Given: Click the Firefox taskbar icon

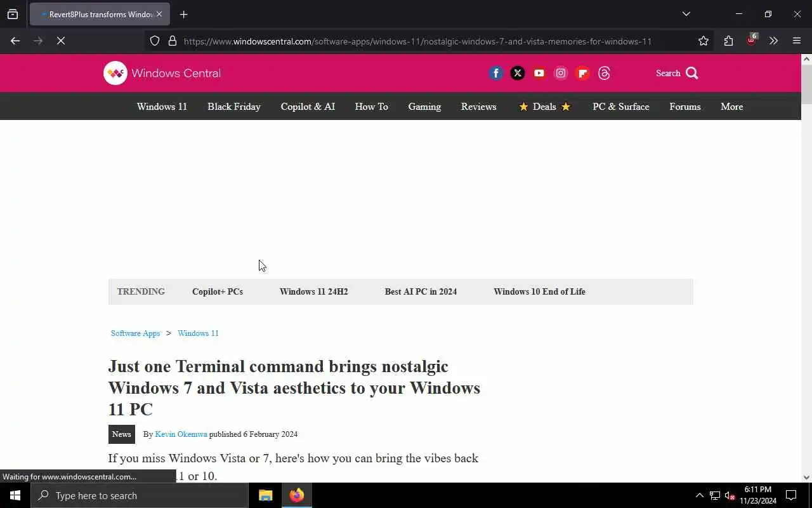Looking at the screenshot, I should tap(297, 495).
